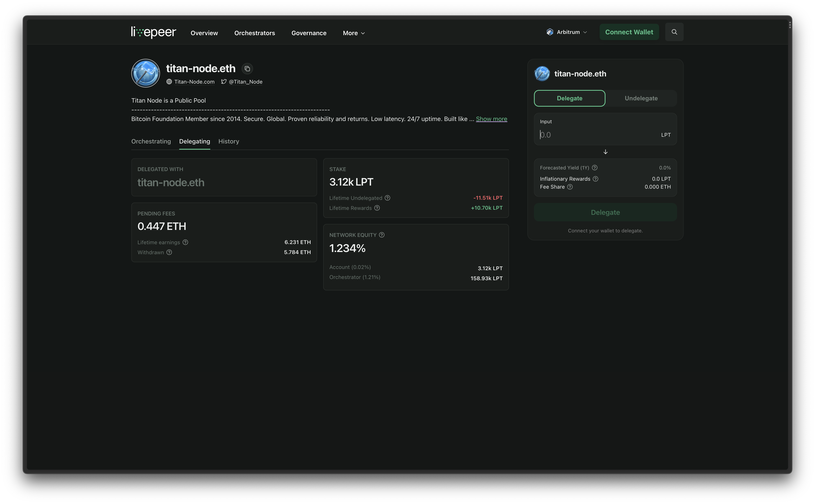Click help icon next to Fee Share
The height and width of the screenshot is (504, 815).
point(570,187)
